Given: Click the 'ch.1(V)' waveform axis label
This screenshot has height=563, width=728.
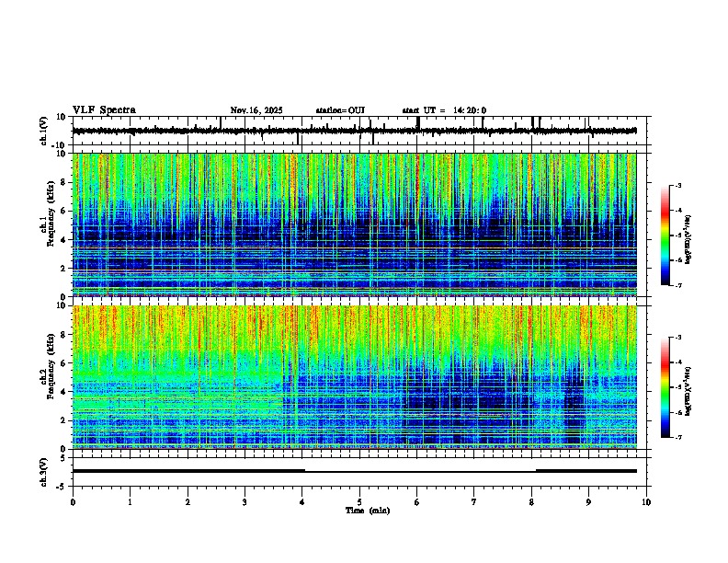Looking at the screenshot, I should click(x=43, y=131).
